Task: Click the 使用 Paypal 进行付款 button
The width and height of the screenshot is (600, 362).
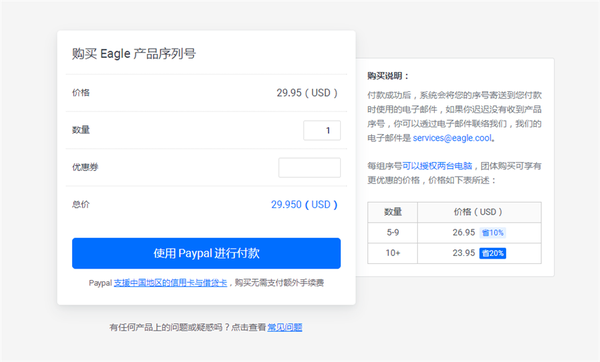Action: [206, 253]
